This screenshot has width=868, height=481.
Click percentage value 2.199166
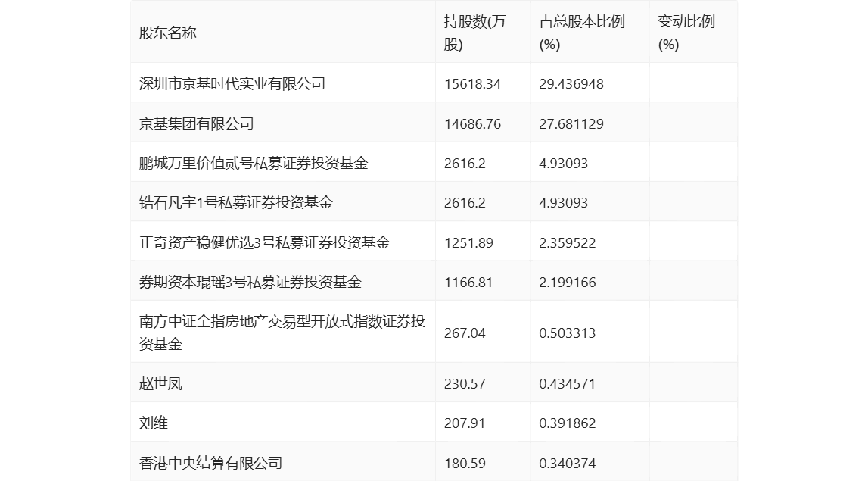point(568,282)
